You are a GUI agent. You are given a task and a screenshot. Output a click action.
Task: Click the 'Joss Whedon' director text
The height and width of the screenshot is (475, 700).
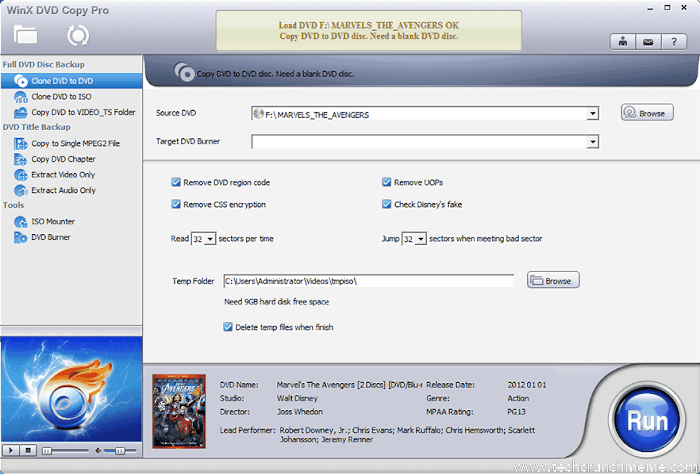[300, 412]
